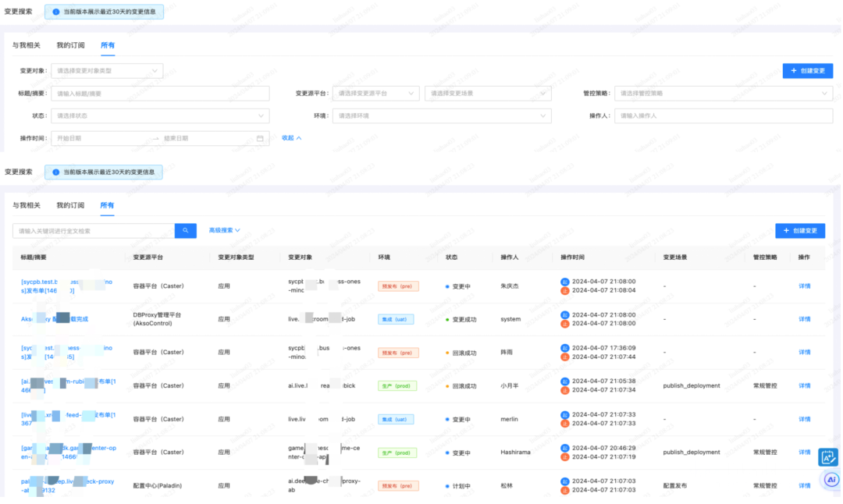This screenshot has width=843, height=504.
Task: Click the 配置发布 scene cell in the 松林 row
Action: [x=674, y=486]
